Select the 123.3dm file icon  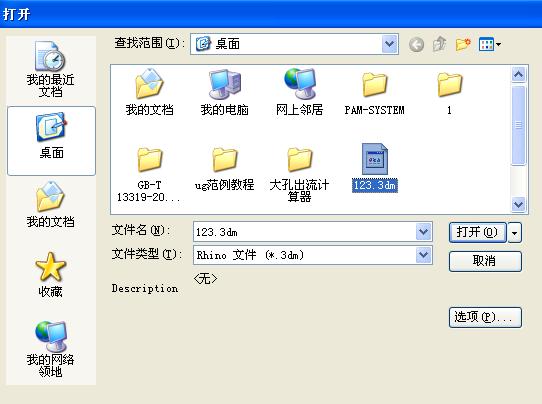coord(375,159)
